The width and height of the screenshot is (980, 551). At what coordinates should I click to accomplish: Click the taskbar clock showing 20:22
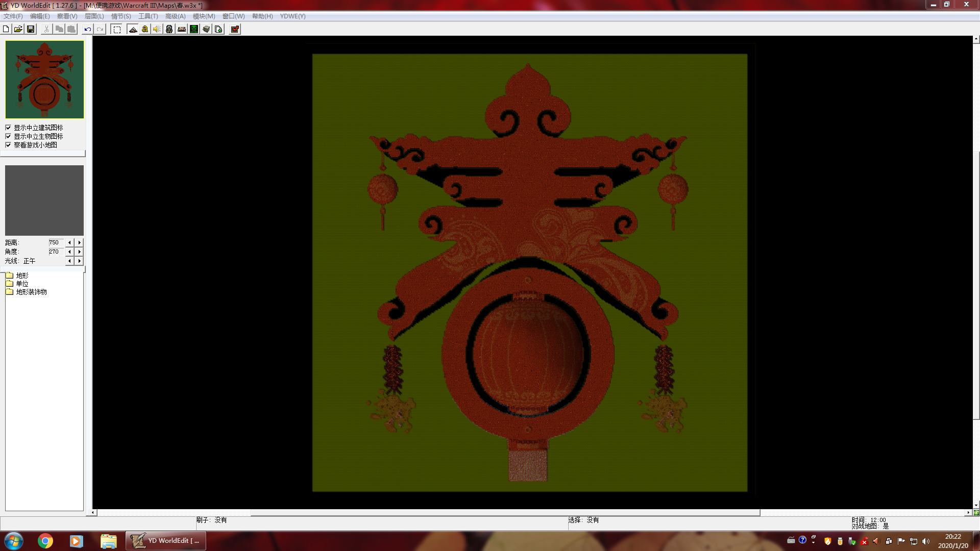click(953, 541)
